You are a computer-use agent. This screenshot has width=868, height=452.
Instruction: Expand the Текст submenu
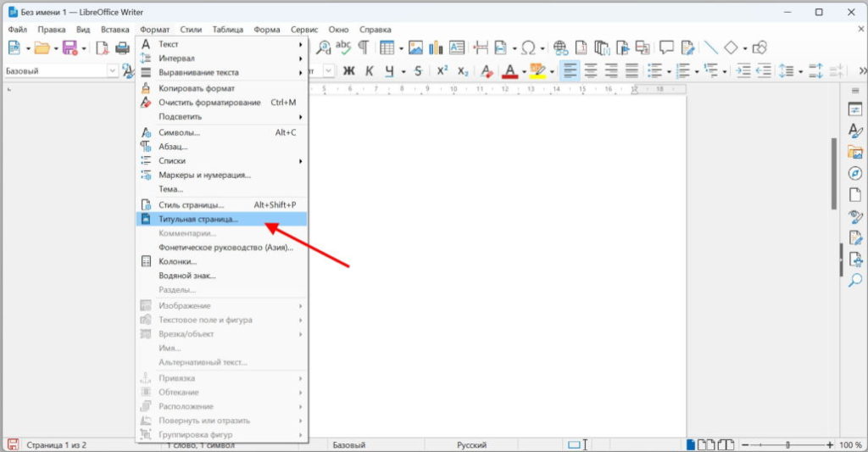click(x=221, y=44)
